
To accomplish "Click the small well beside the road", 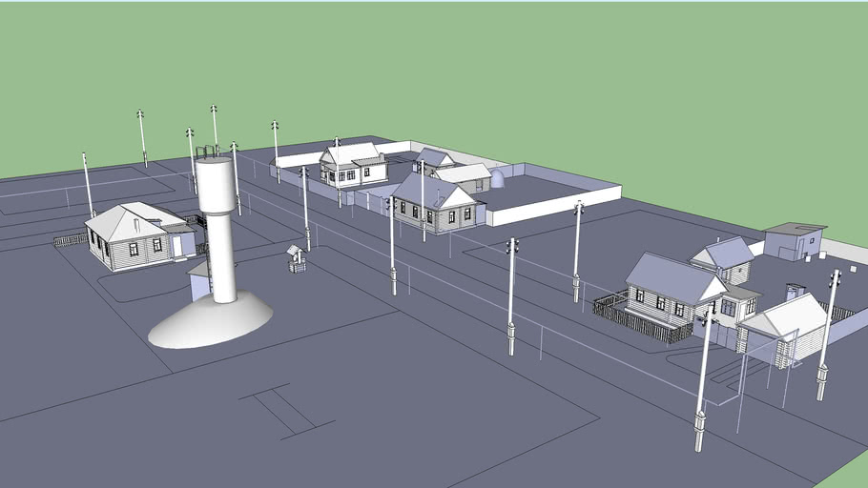I will tap(297, 258).
